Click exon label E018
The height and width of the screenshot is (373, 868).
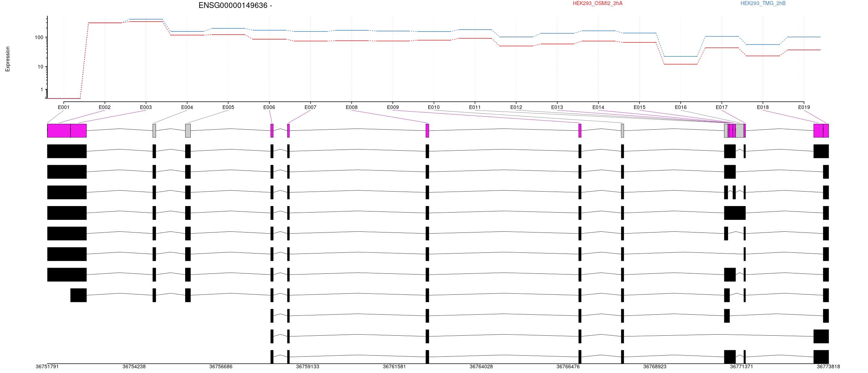(x=763, y=107)
